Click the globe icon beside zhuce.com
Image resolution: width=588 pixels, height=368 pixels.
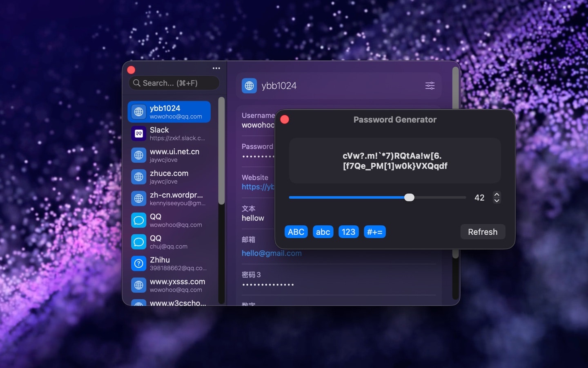point(139,177)
